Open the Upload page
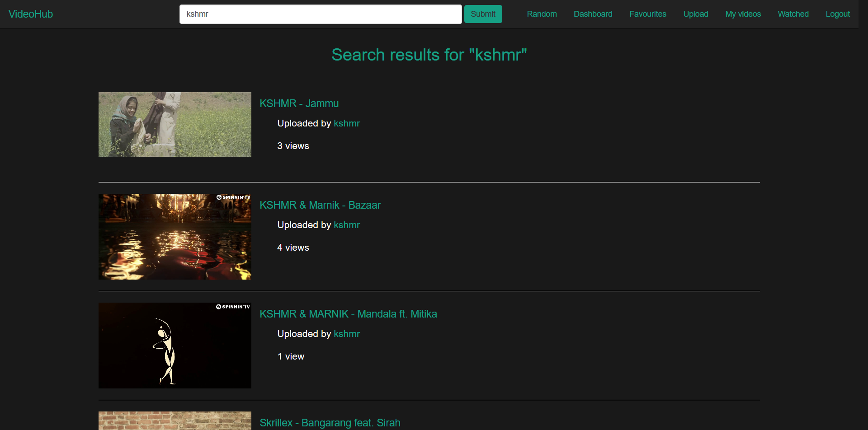Viewport: 868px width, 430px height. click(695, 14)
